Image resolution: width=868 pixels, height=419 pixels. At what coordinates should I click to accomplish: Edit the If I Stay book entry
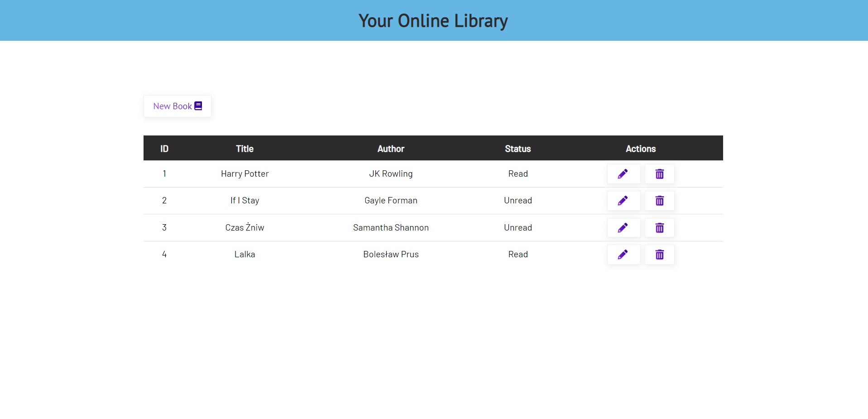click(x=623, y=201)
